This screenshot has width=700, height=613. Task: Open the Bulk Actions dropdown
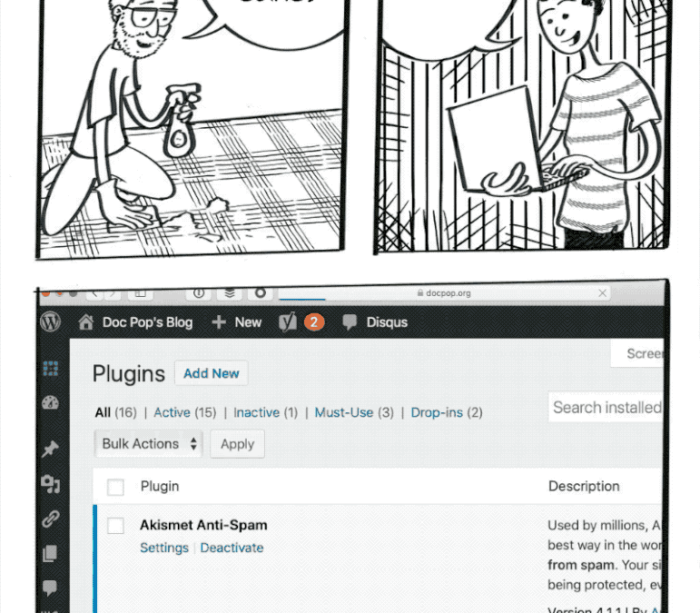(x=149, y=444)
